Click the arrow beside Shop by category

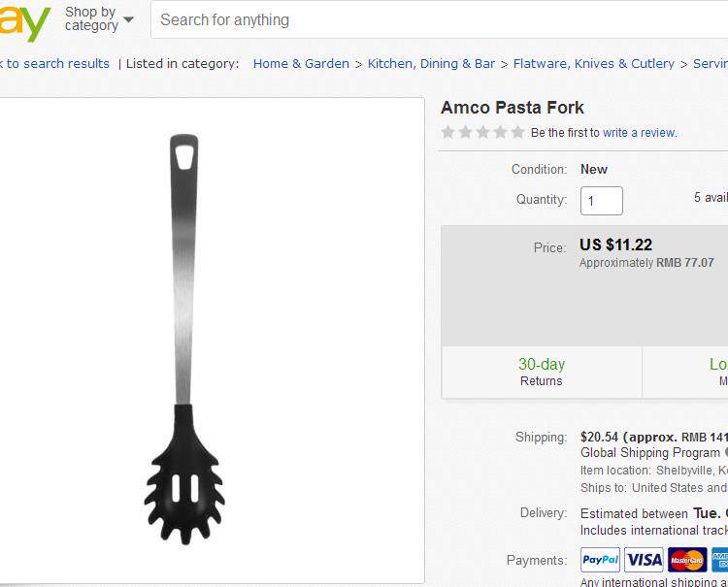point(129,19)
